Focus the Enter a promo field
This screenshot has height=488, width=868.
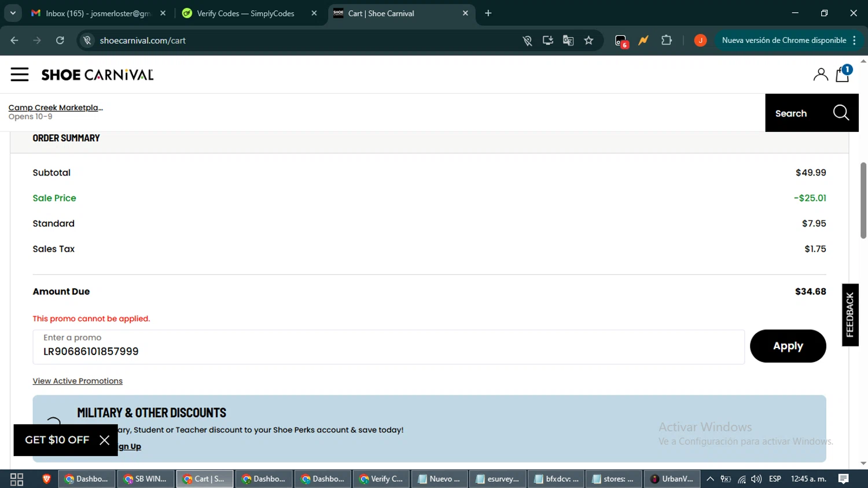388,347
